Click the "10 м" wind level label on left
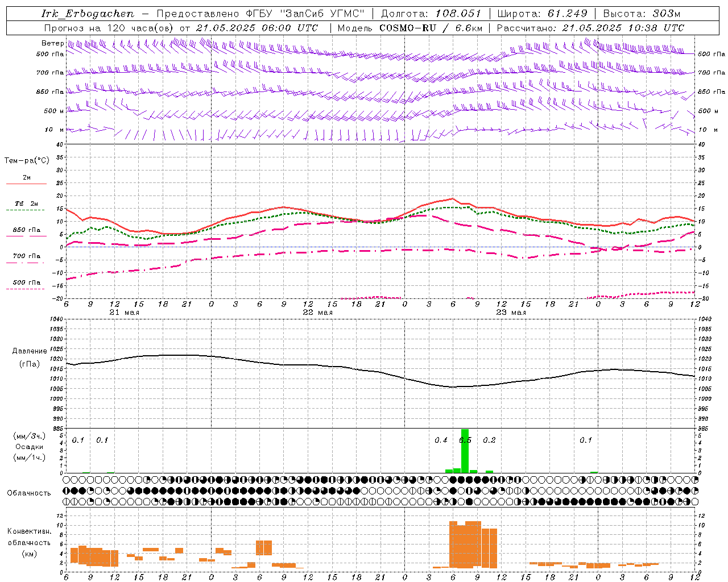728x582 pixels. tap(54, 130)
